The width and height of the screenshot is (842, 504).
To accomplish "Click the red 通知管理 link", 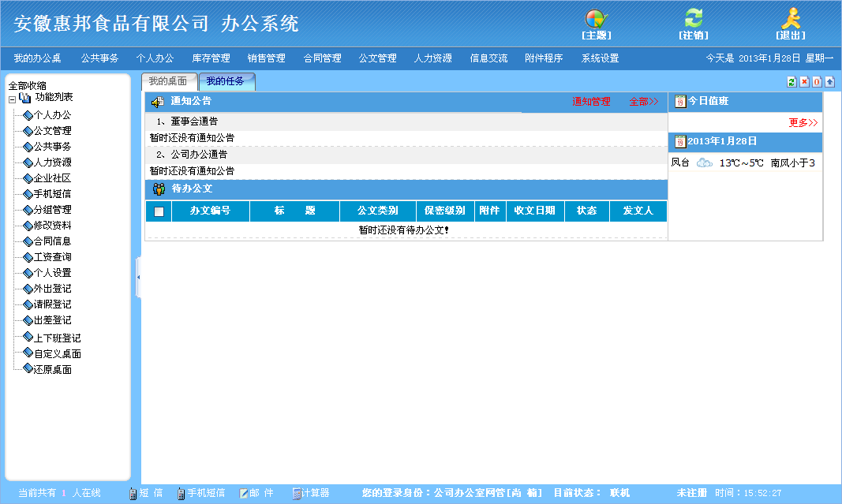I will point(591,102).
